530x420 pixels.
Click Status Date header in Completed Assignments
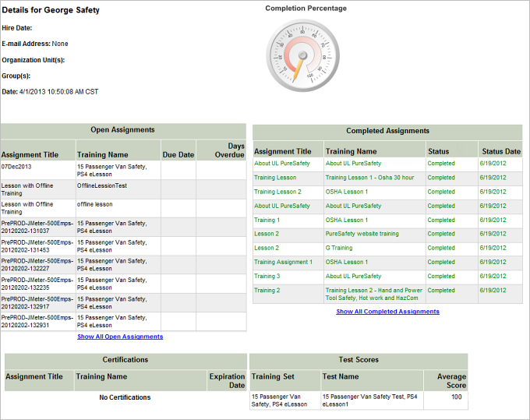tap(500, 151)
